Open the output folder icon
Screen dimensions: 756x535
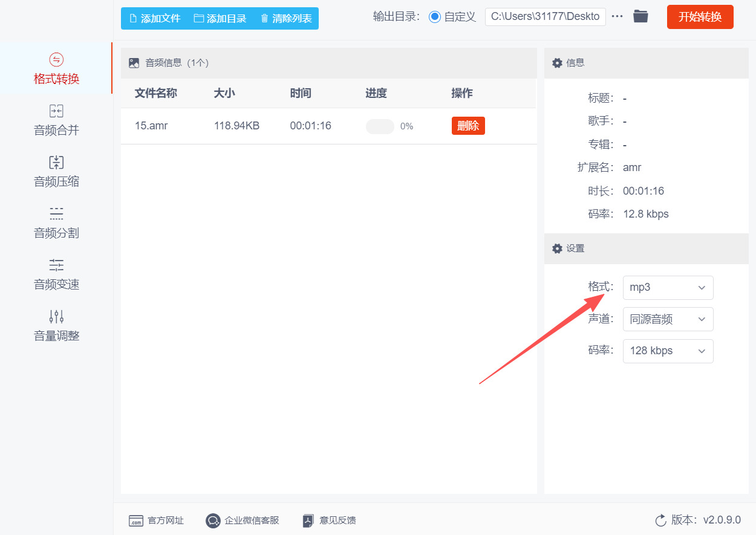pyautogui.click(x=640, y=16)
